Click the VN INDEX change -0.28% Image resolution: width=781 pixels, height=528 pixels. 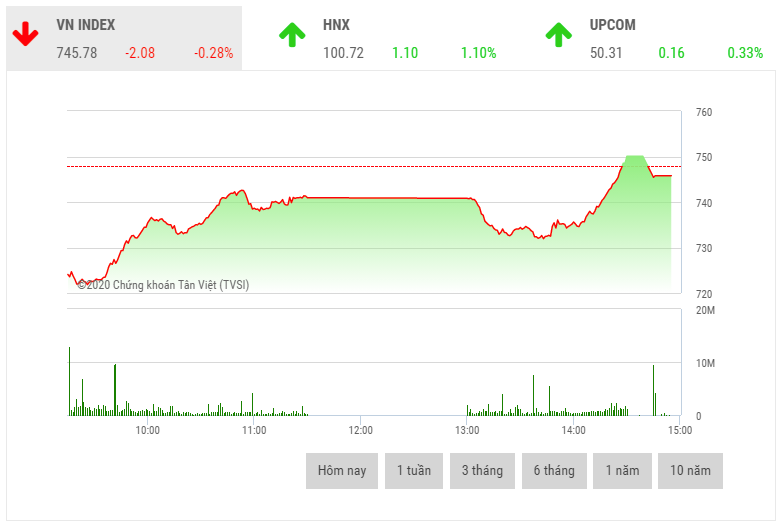click(213, 53)
